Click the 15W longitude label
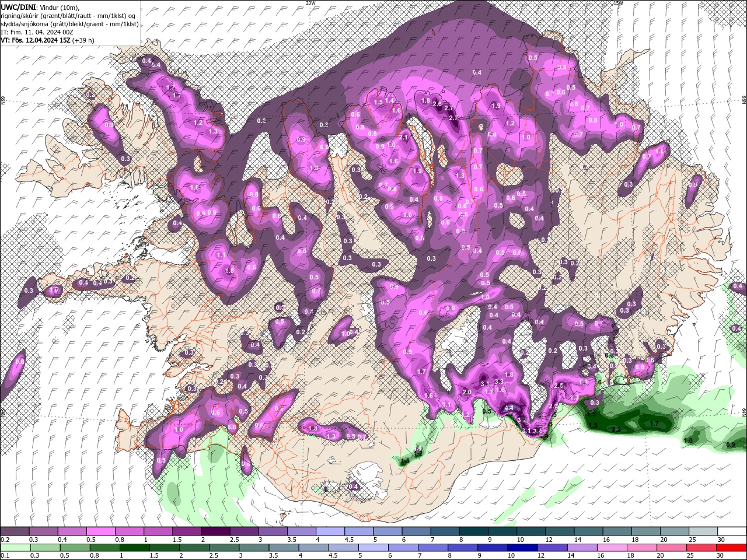Screen dimensions: 747x560 619,3
